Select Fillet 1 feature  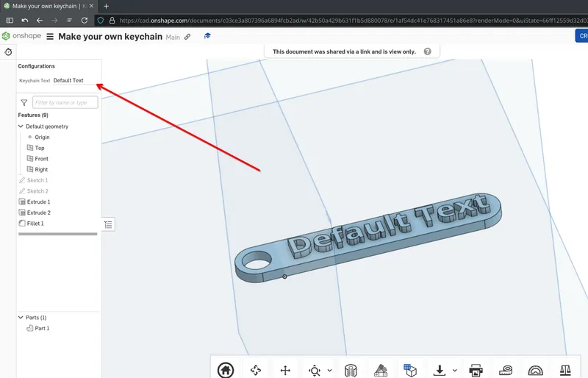coord(35,223)
